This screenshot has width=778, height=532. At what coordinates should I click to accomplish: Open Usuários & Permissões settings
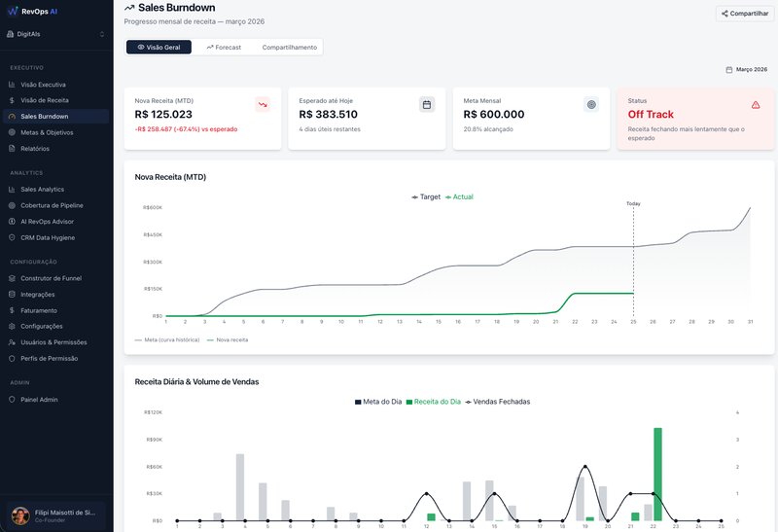point(56,342)
